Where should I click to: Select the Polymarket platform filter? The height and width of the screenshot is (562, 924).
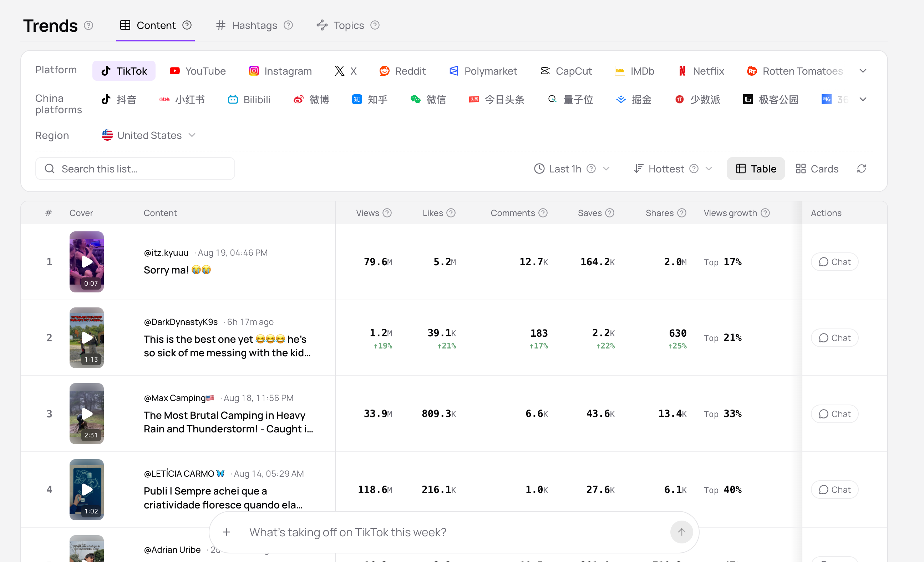coord(483,71)
